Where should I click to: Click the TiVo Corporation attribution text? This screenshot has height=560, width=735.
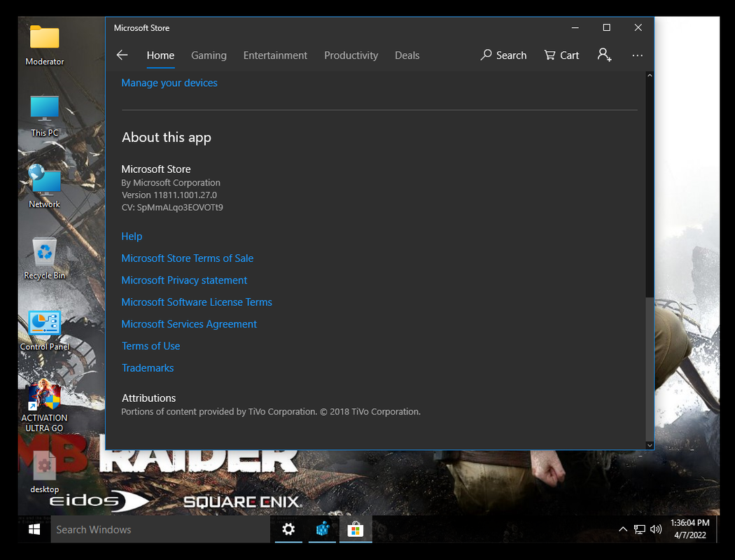pos(271,412)
